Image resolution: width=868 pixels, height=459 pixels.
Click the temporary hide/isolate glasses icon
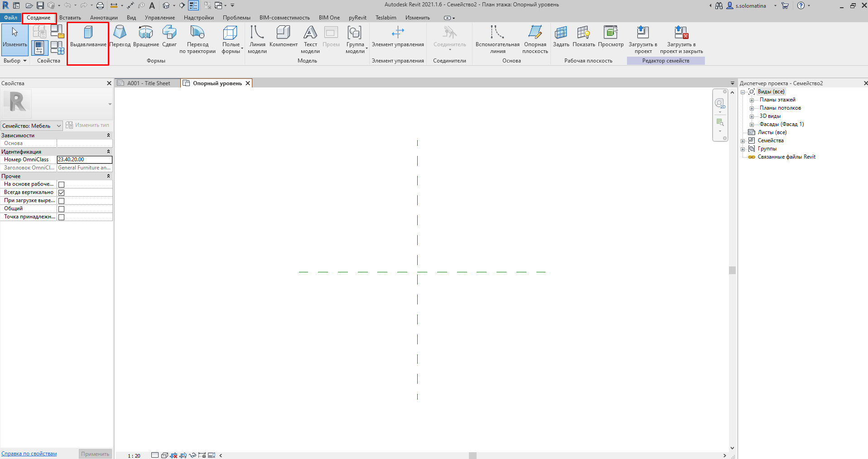193,455
